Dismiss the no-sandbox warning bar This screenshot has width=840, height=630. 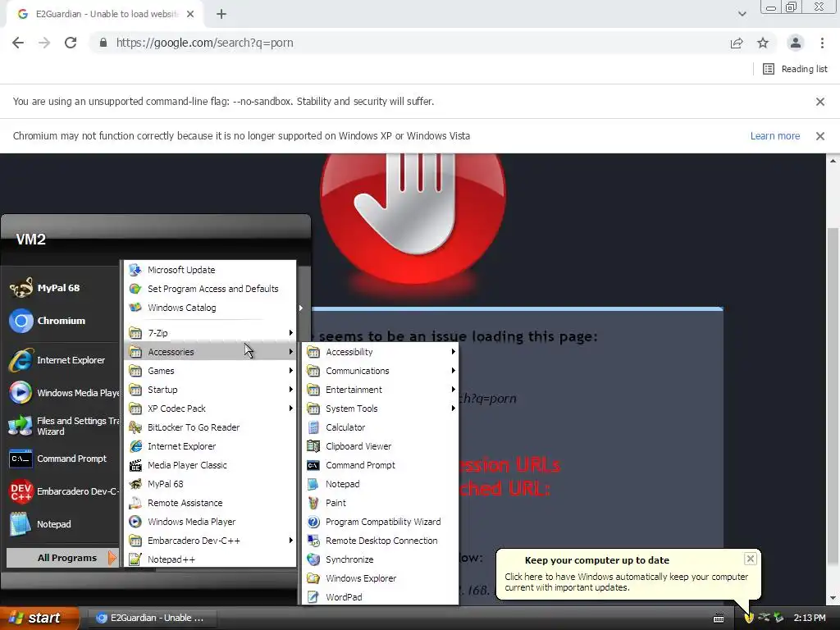coord(820,102)
